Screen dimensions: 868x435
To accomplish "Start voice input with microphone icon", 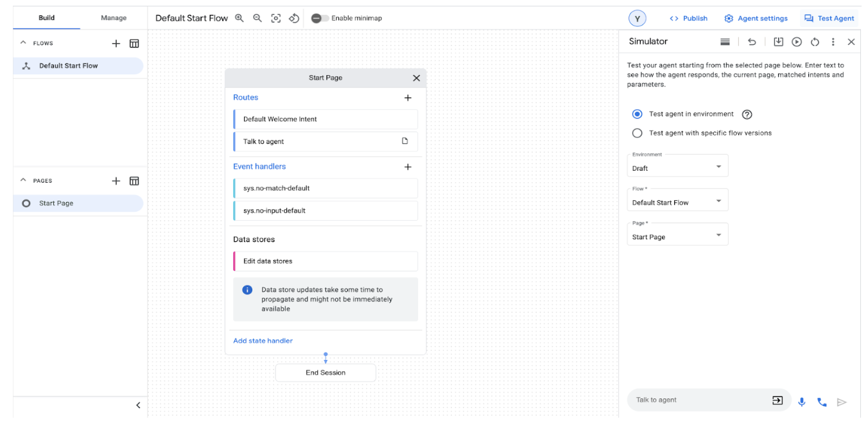I will click(x=802, y=402).
